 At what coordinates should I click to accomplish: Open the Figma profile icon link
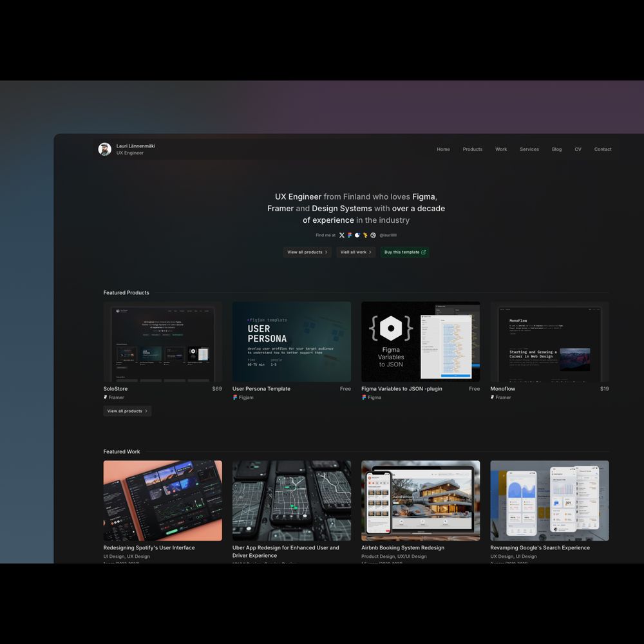pyautogui.click(x=350, y=236)
